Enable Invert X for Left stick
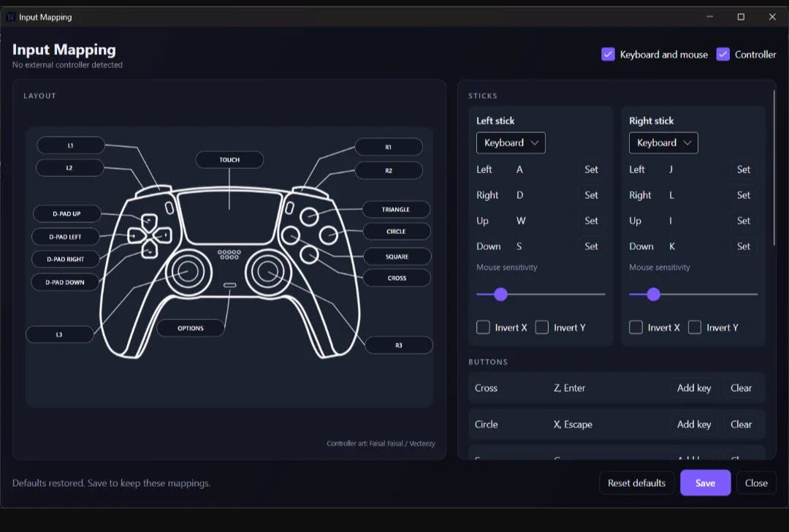This screenshot has width=789, height=532. point(483,327)
